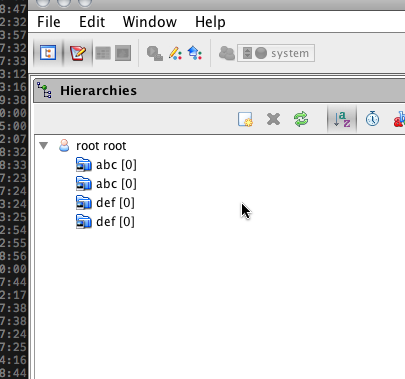The image size is (405, 379).
Task: Open the Window menu
Action: [x=150, y=22]
